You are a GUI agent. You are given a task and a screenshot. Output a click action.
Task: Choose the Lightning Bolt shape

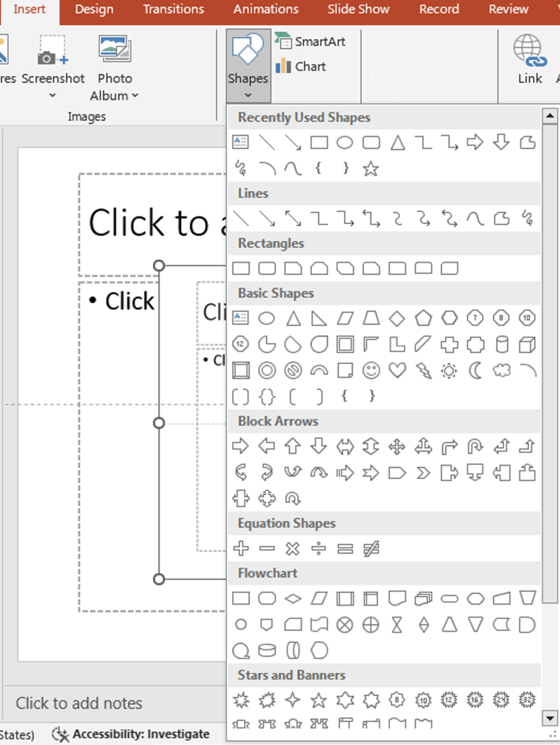[423, 370]
